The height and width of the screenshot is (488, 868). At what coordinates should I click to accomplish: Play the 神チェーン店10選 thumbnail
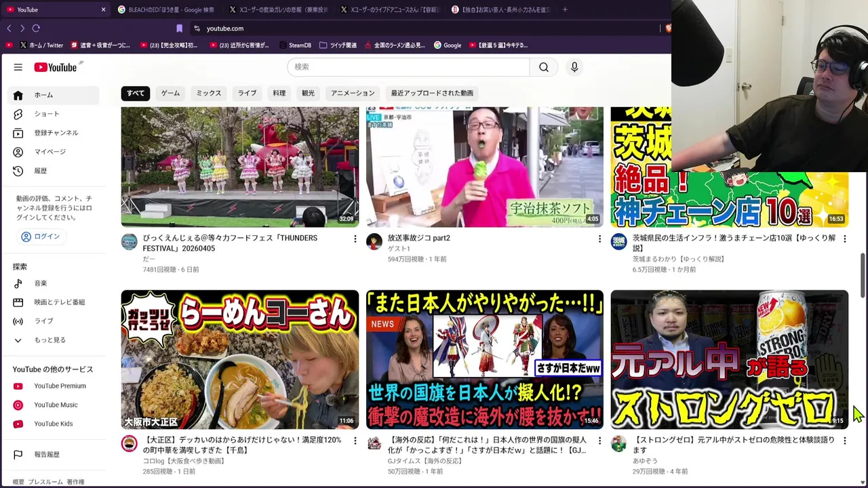pyautogui.click(x=730, y=199)
